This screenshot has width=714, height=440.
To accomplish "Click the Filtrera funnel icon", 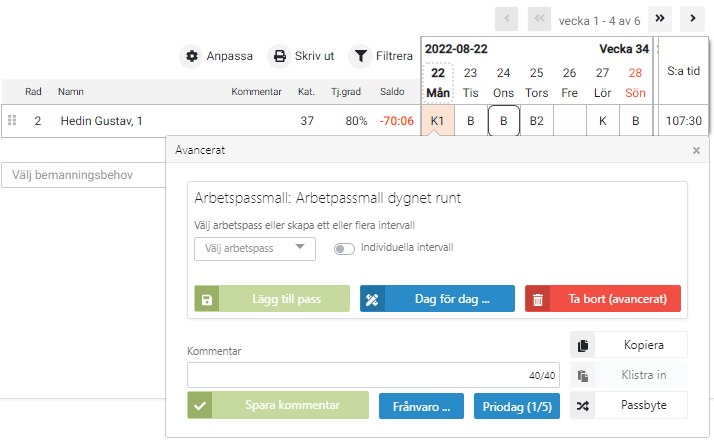I will 360,56.
